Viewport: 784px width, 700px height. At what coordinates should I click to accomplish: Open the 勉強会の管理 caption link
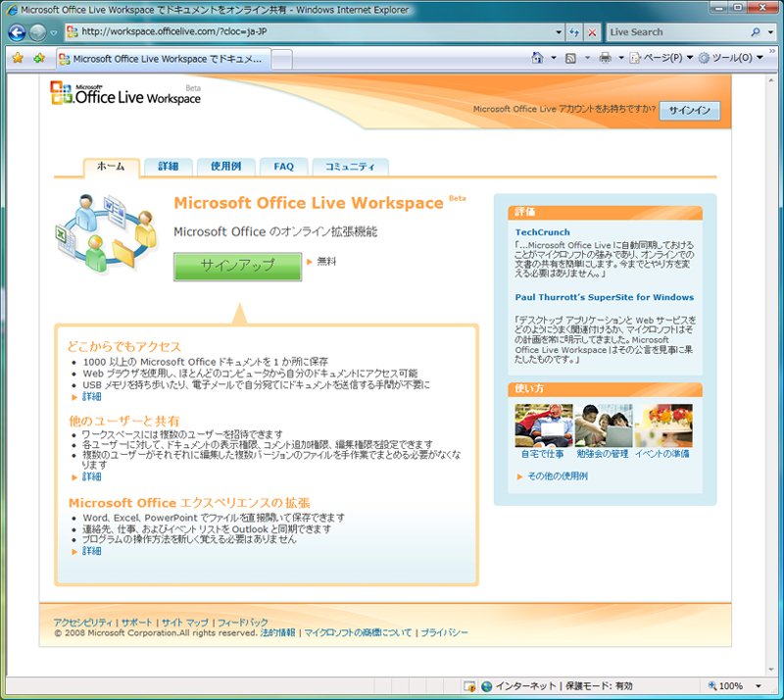pos(603,454)
